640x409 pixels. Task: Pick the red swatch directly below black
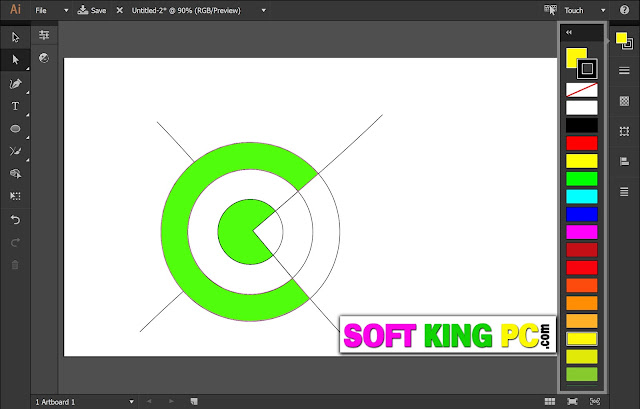(x=582, y=143)
